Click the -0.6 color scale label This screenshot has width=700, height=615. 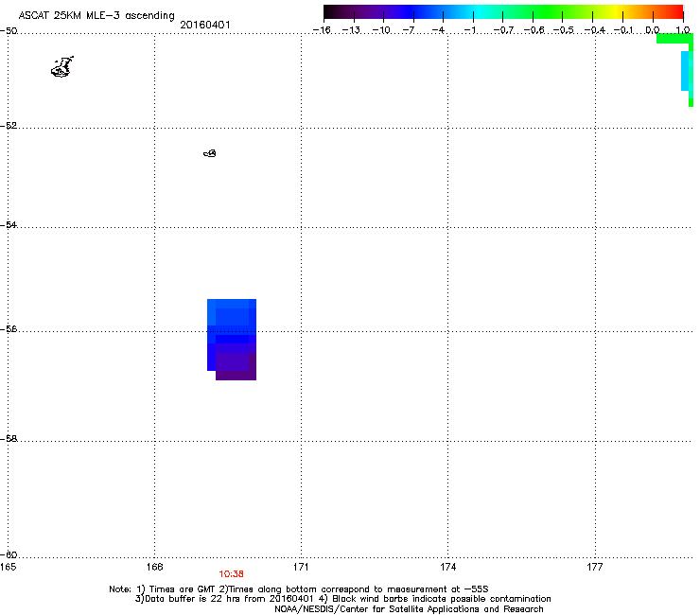pos(534,30)
